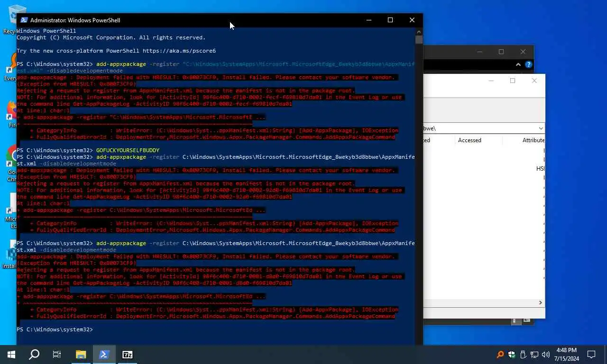
Task: Sort by the Accessed column in 7-Zip
Action: coord(469,140)
